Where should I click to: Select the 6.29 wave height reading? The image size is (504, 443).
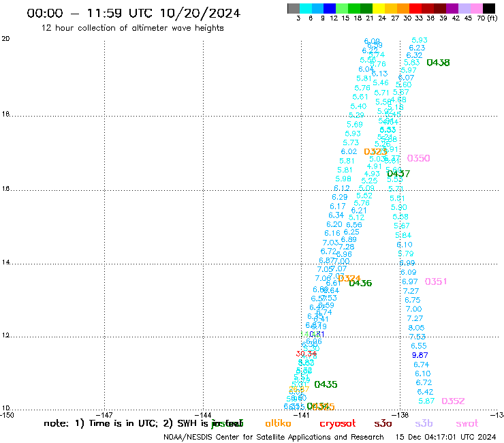point(339,197)
